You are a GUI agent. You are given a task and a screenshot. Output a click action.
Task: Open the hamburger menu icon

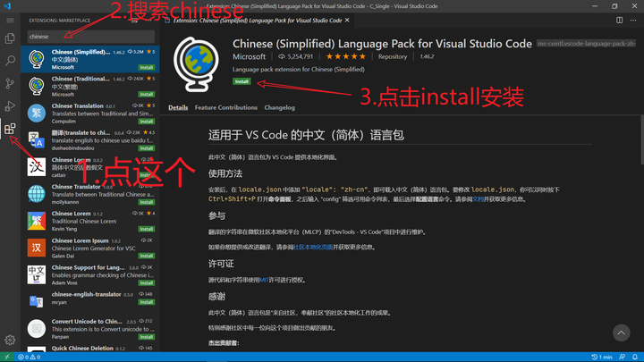tap(10, 20)
